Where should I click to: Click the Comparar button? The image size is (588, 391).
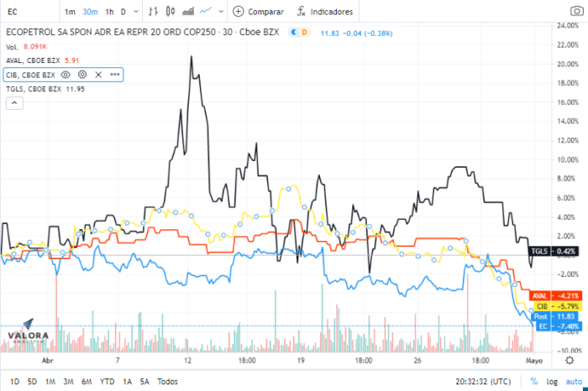(x=258, y=12)
